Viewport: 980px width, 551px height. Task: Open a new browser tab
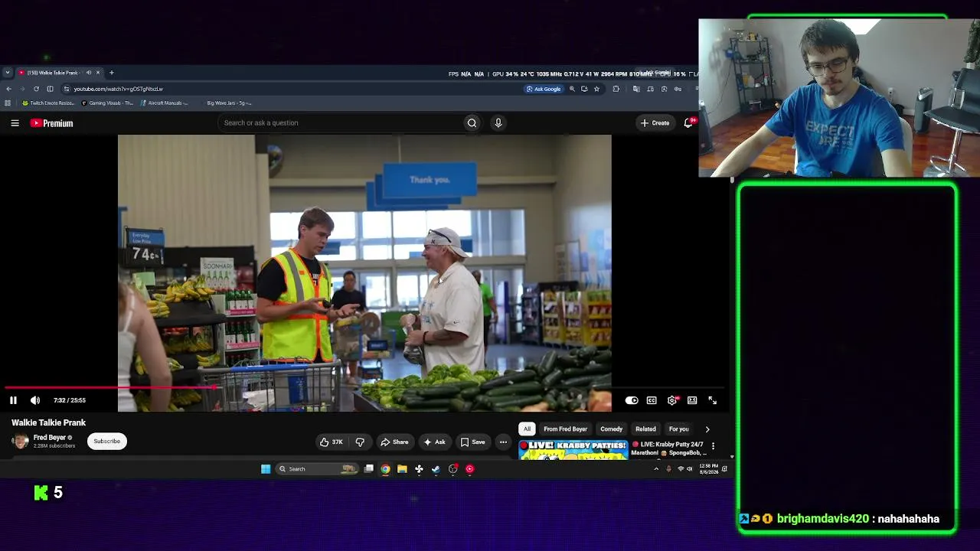point(112,73)
